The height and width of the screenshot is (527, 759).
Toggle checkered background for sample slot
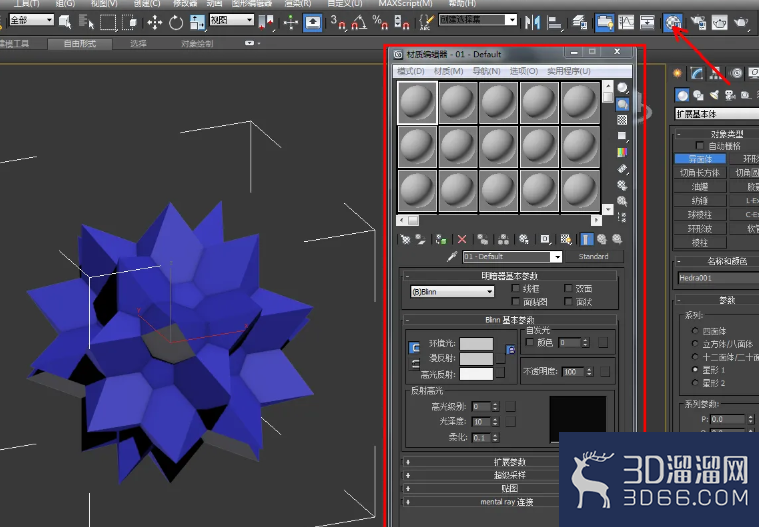click(622, 120)
